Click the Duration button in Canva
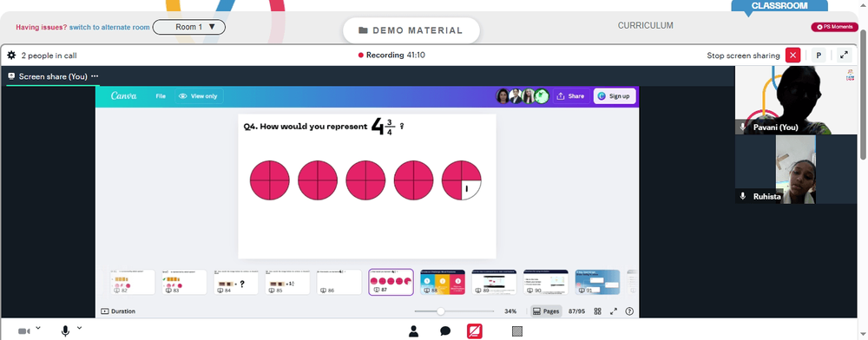Screen dimensions: 868x340 click(118, 311)
